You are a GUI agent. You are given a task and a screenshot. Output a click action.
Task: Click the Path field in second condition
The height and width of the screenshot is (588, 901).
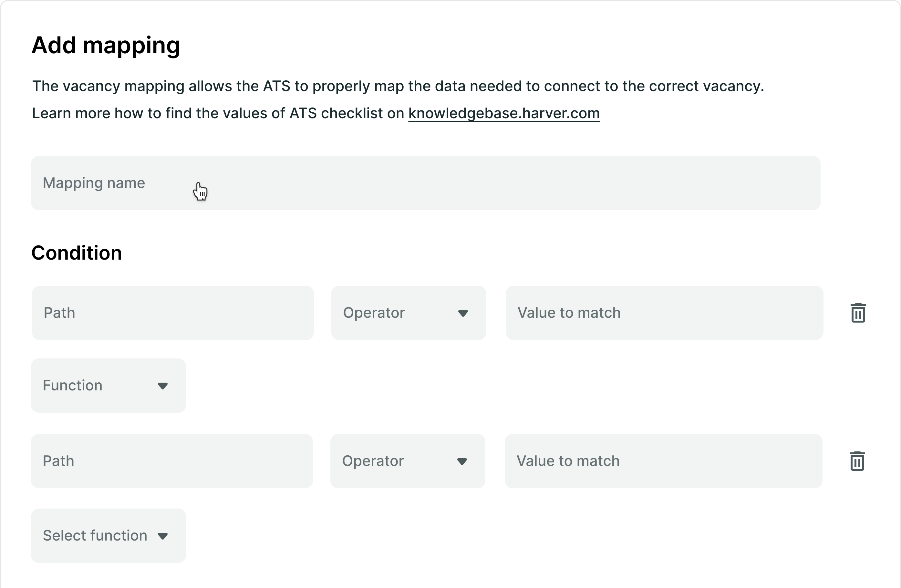pyautogui.click(x=172, y=461)
